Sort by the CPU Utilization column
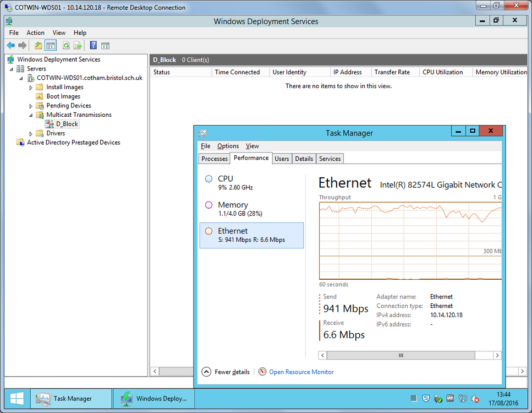Screen dimensions: 532x413 (x=446, y=72)
